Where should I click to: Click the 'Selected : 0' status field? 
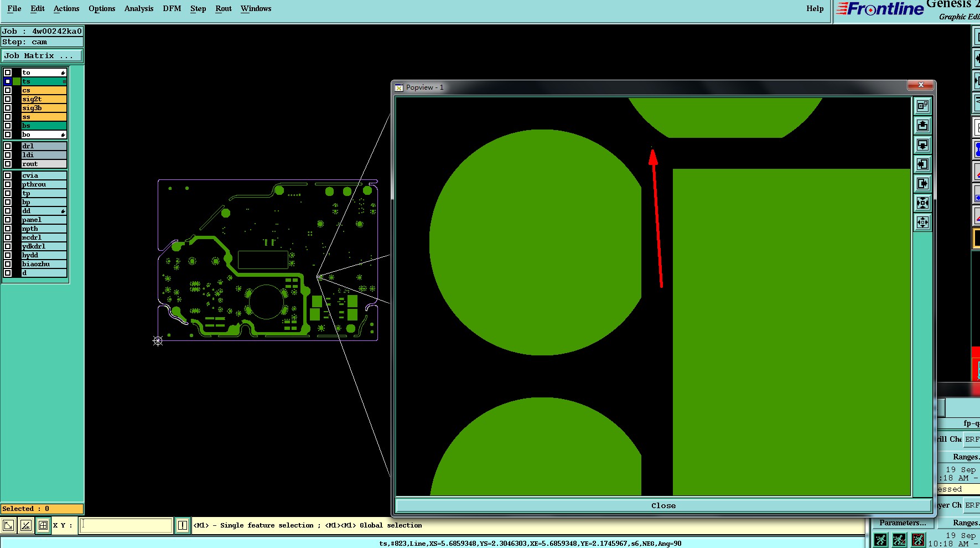(x=42, y=509)
